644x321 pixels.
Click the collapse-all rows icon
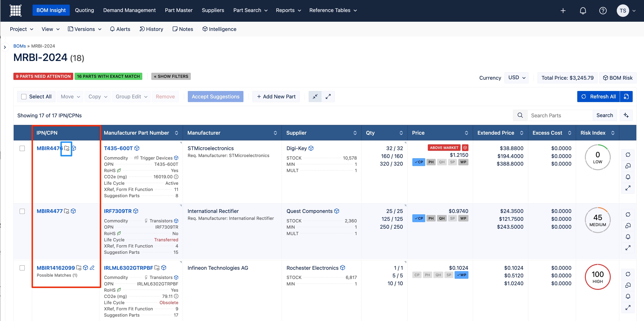[x=315, y=97]
